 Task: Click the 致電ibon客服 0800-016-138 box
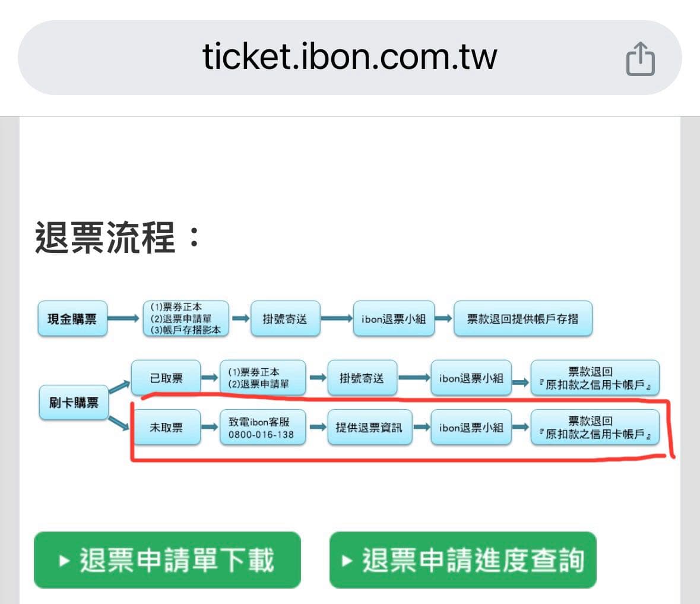coord(263,427)
